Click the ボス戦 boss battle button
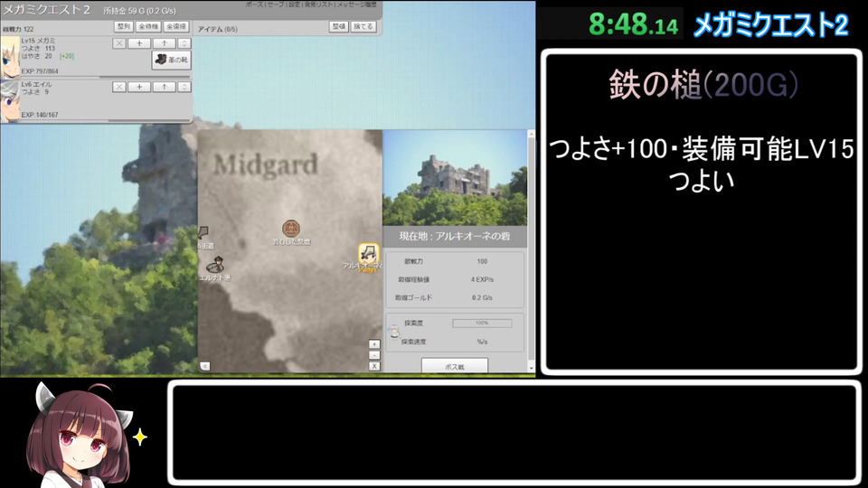Image resolution: width=868 pixels, height=488 pixels. pos(455,366)
